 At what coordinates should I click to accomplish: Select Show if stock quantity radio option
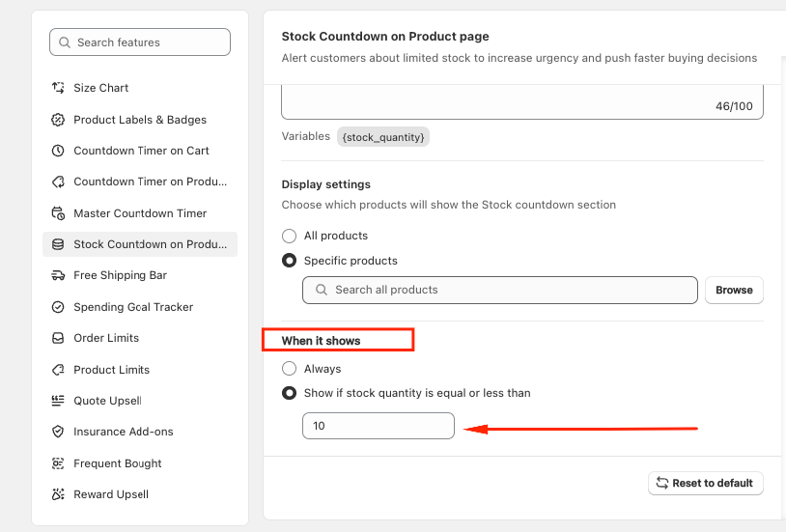click(290, 393)
